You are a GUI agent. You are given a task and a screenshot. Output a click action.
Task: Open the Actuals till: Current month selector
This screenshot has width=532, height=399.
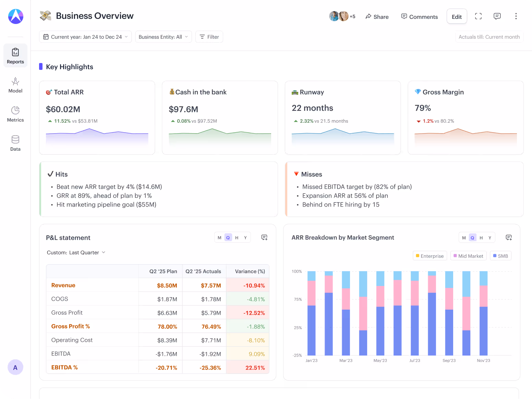(x=489, y=37)
